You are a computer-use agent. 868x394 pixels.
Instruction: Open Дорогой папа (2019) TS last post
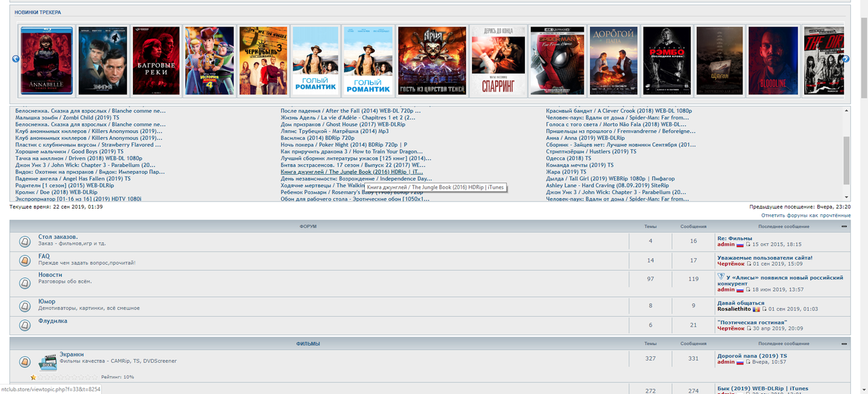[x=752, y=356]
